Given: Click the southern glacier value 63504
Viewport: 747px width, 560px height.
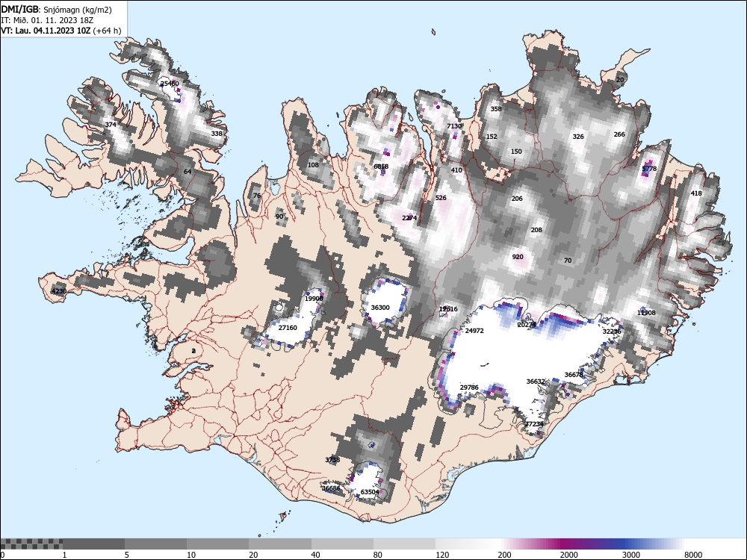Looking at the screenshot, I should coord(371,492).
